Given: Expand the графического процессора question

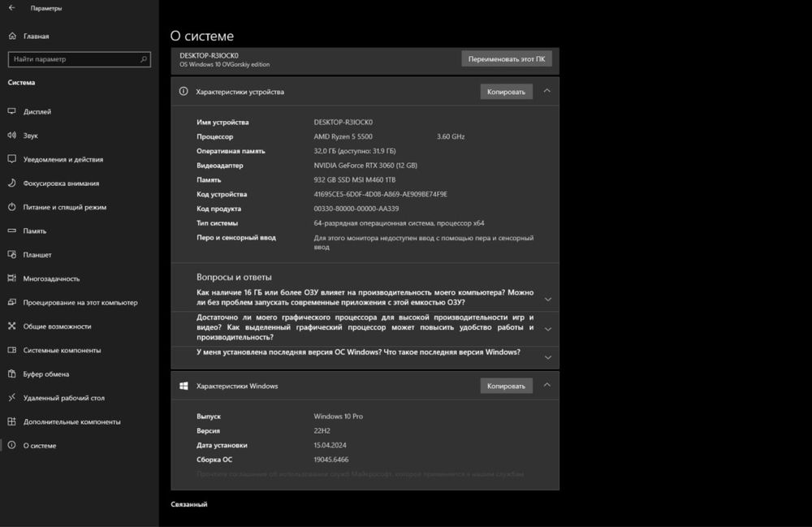Looking at the screenshot, I should [x=548, y=329].
